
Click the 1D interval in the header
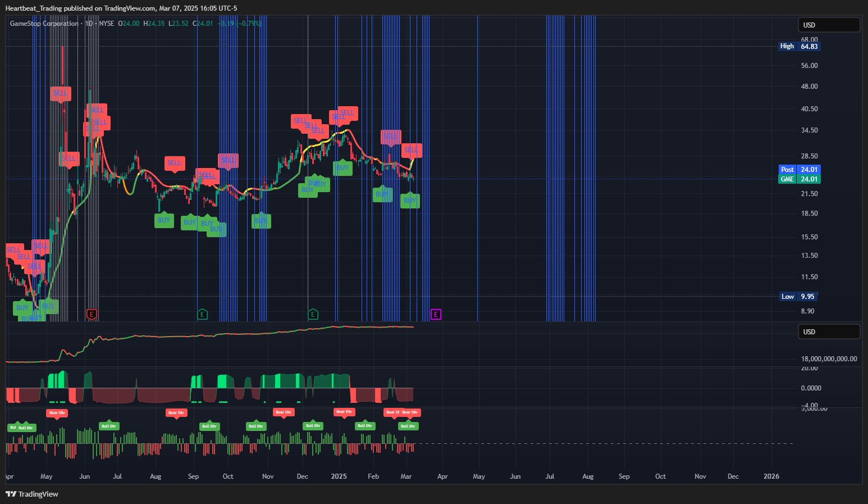tap(89, 24)
